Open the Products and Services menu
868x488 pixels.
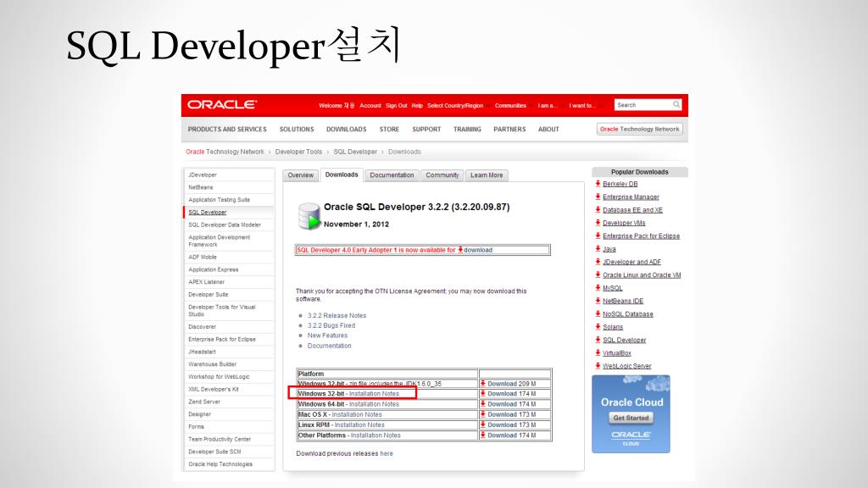[x=227, y=129]
